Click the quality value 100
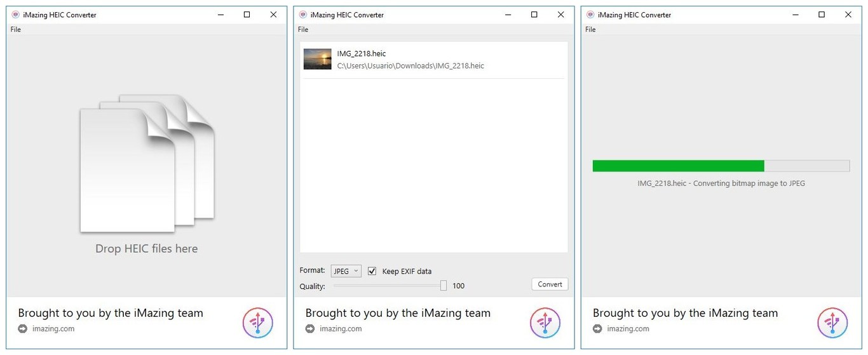Image resolution: width=868 pixels, height=355 pixels. point(458,286)
